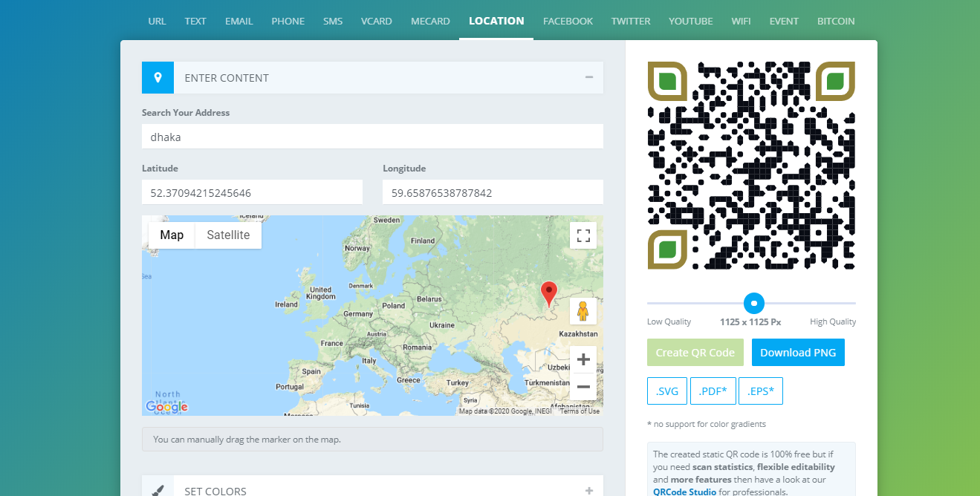The width and height of the screenshot is (980, 496).
Task: Collapse the Enter Content section
Action: pos(588,77)
